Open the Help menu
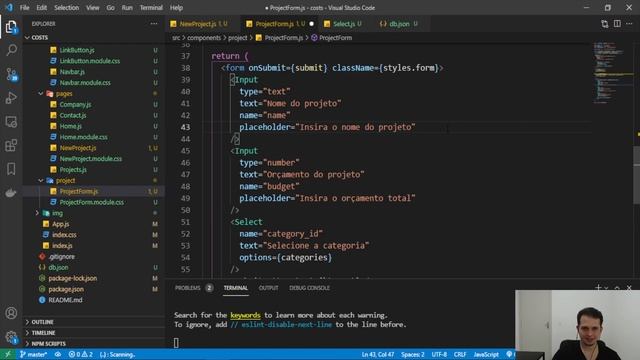The image size is (640, 360). click(176, 8)
